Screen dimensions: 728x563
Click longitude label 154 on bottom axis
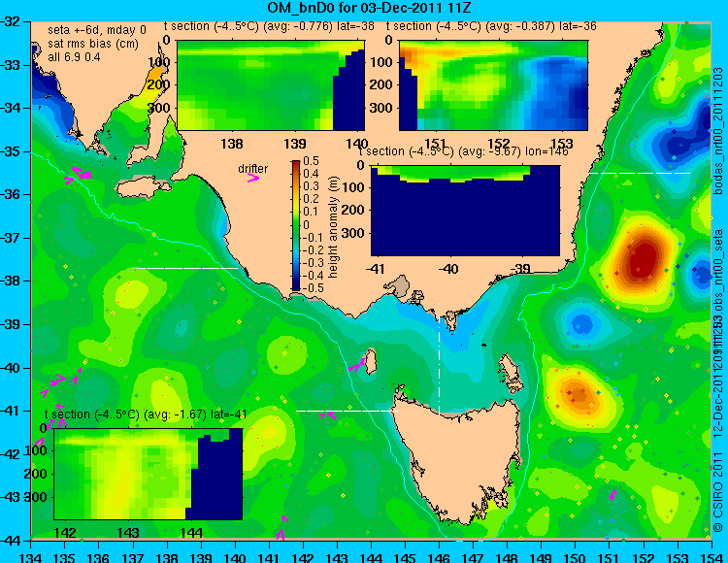click(x=711, y=557)
